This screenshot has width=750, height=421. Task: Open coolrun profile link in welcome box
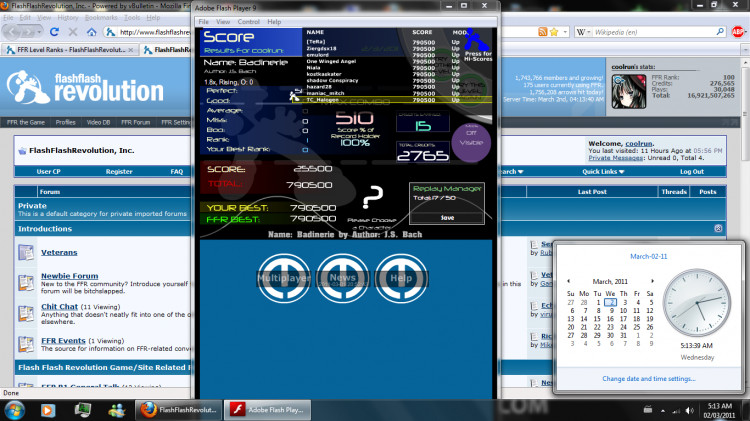[639, 144]
